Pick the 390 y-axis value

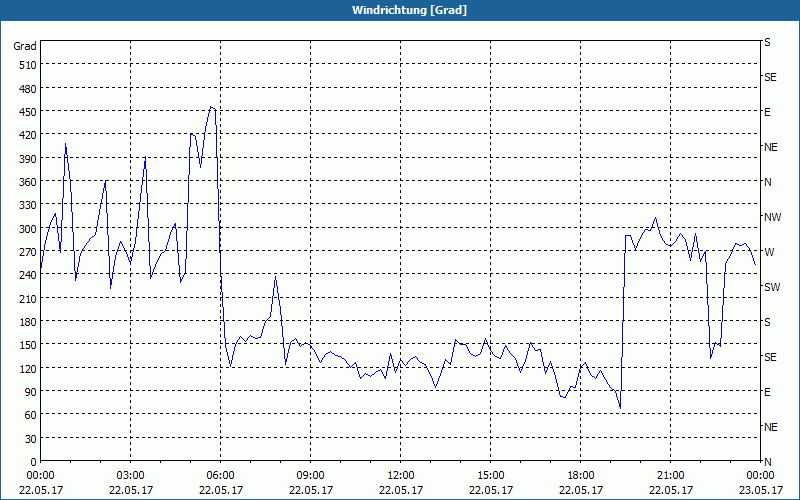click(x=28, y=159)
